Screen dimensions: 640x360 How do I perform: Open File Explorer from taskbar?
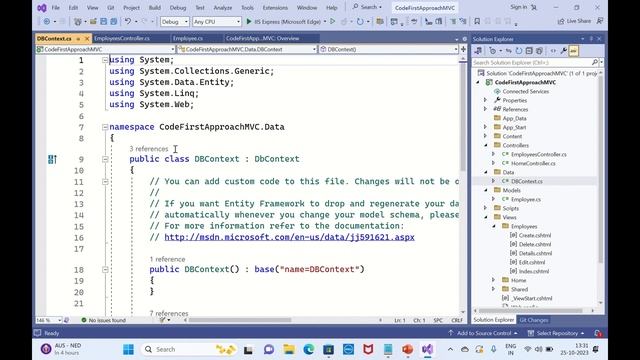(x=289, y=349)
